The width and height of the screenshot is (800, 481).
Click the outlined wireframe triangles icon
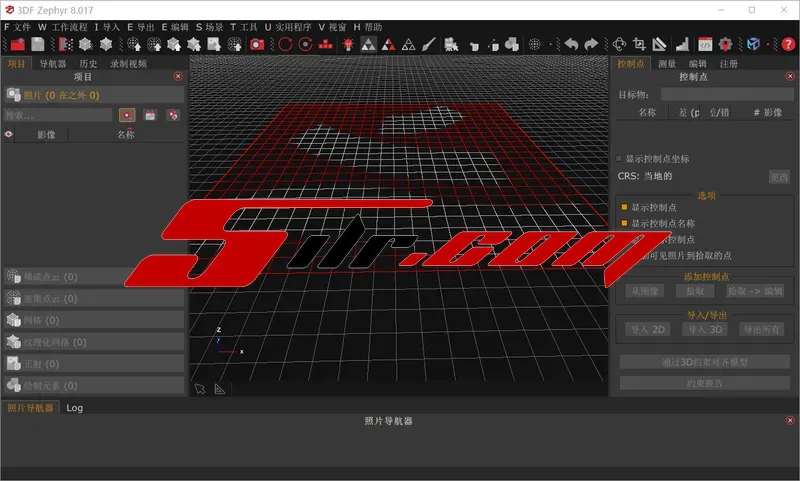408,45
